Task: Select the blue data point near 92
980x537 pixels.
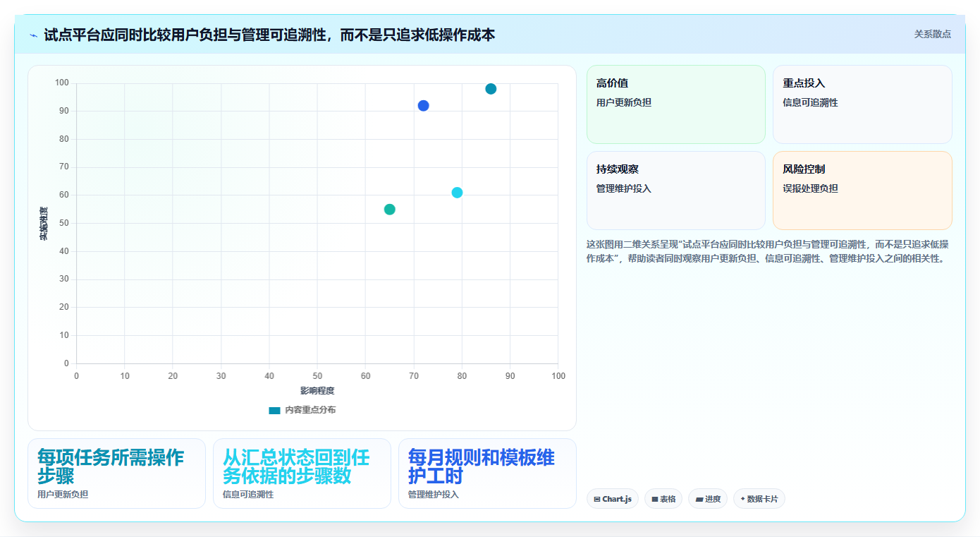Action: (x=423, y=106)
